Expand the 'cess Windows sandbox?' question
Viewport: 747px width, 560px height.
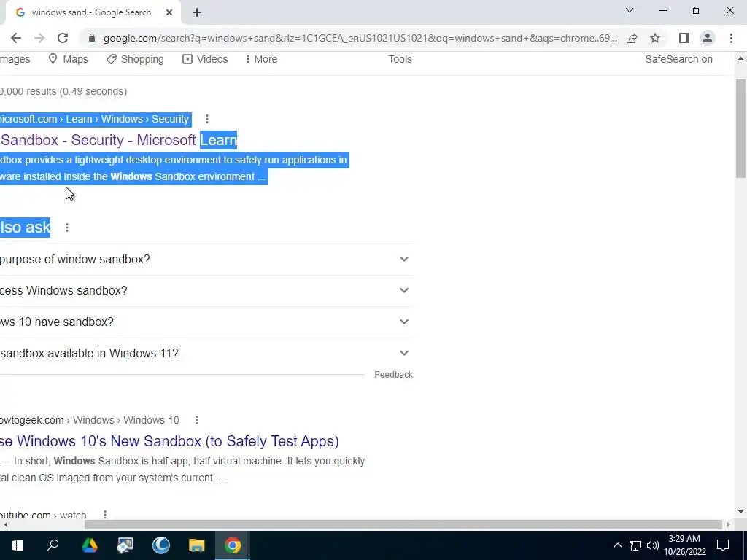coord(206,291)
